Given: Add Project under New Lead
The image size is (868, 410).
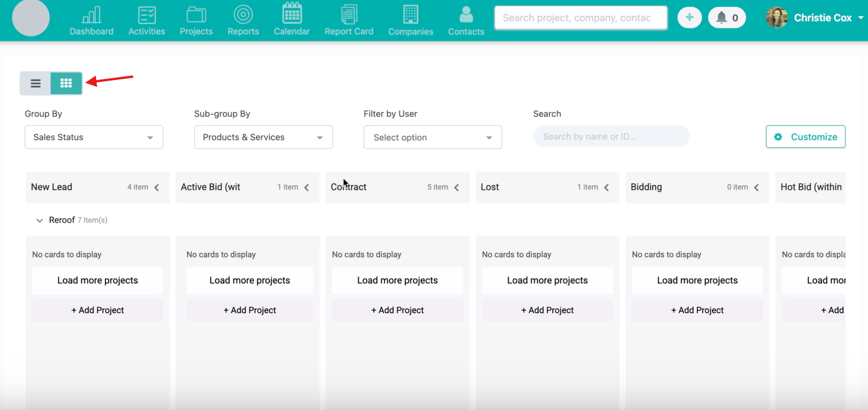Looking at the screenshot, I should pyautogui.click(x=97, y=310).
